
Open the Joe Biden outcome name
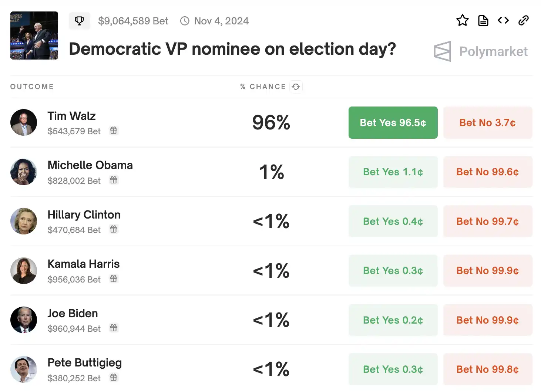coord(73,314)
